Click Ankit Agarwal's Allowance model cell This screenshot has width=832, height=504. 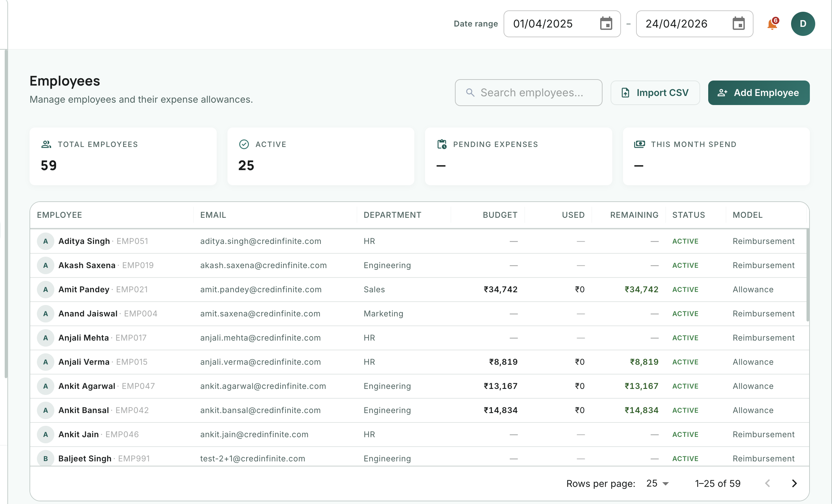(752, 386)
